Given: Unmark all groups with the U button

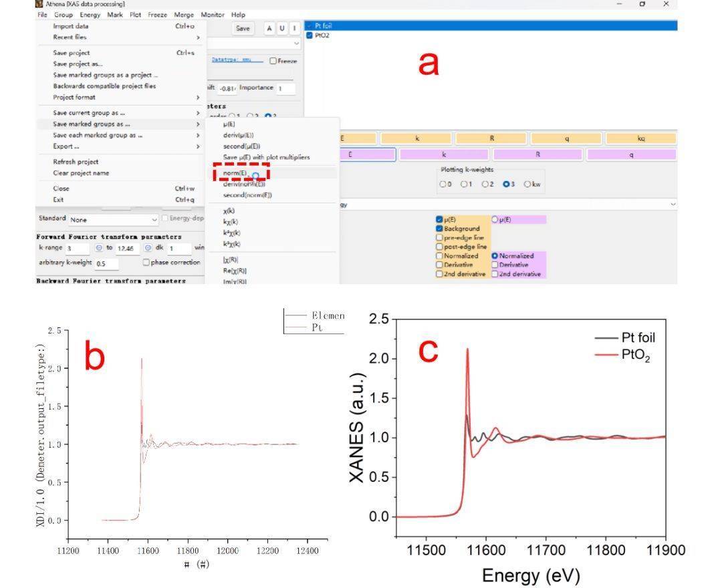Looking at the screenshot, I should pos(281,28).
